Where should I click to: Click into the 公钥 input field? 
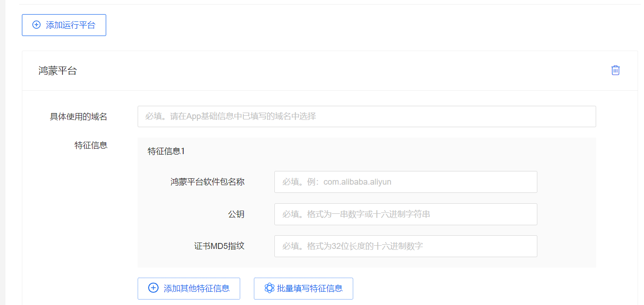pyautogui.click(x=406, y=214)
